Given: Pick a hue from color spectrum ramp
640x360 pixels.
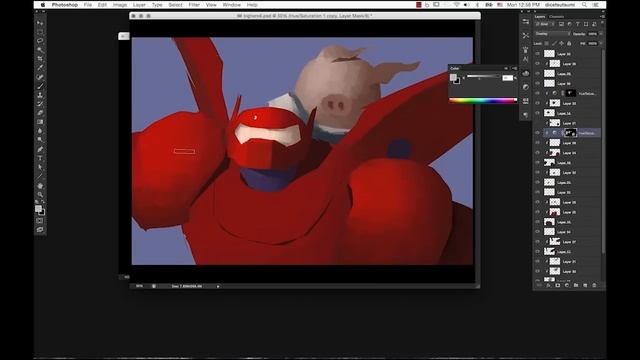Looking at the screenshot, I should (483, 100).
